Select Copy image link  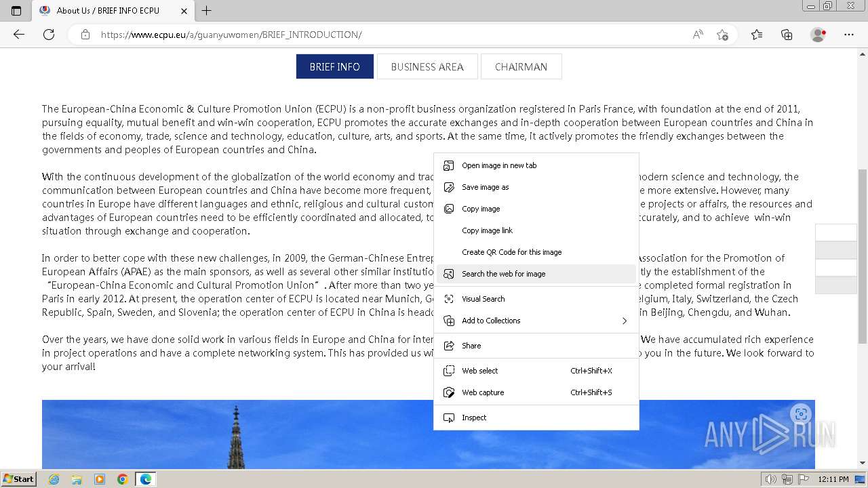point(536,230)
